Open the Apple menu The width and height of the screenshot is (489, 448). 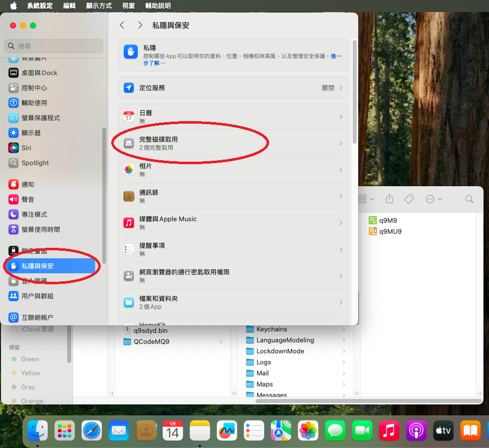click(x=14, y=6)
